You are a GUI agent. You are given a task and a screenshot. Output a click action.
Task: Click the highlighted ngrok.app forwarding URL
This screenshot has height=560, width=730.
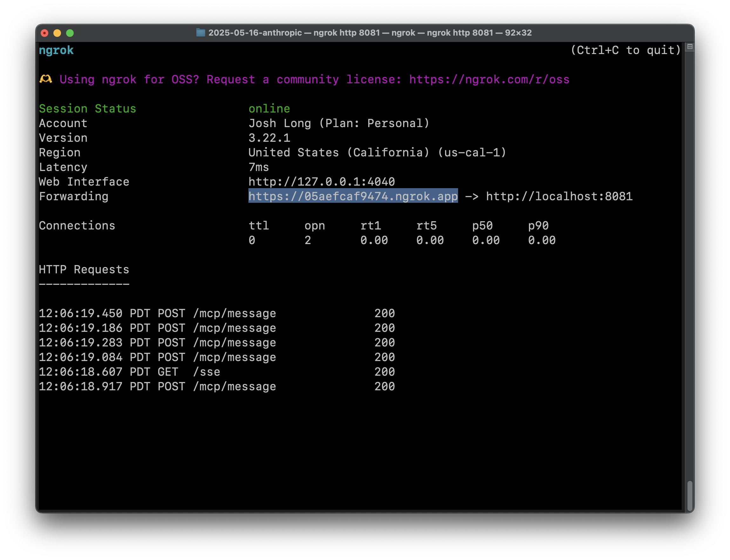353,196
